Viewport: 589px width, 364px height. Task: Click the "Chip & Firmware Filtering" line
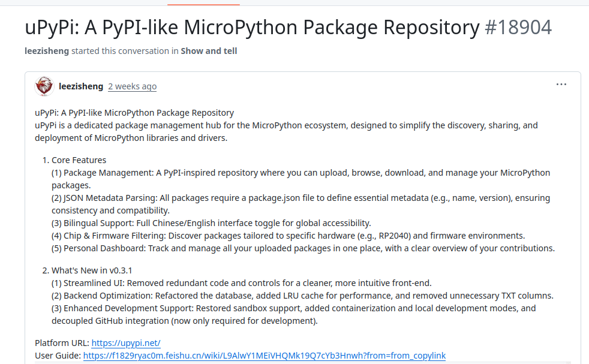tap(288, 236)
